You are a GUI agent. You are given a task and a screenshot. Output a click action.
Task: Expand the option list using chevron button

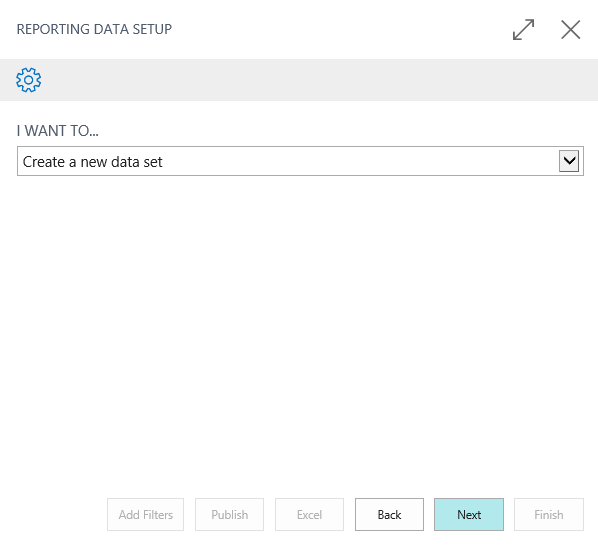tap(569, 161)
